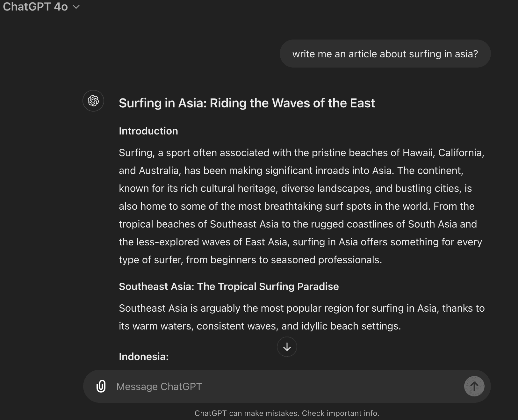Viewport: 518px width, 420px height.
Task: Open the ChatGPT 4o model selector
Action: [x=36, y=7]
